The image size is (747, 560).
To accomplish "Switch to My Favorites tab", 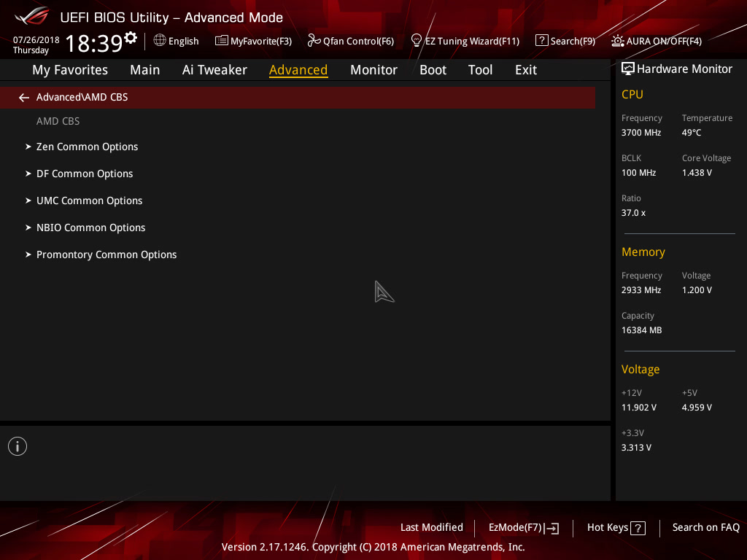I will [70, 70].
